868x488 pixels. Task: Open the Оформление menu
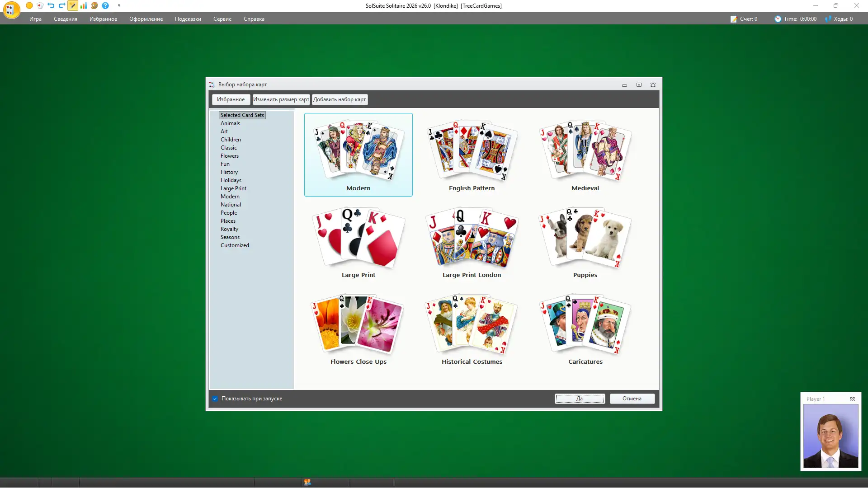(x=146, y=19)
